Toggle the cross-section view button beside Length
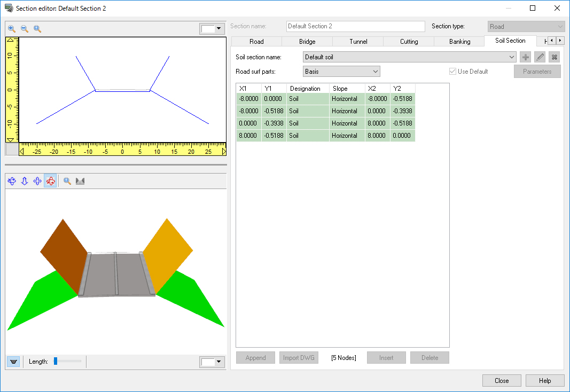Image resolution: width=570 pixels, height=392 pixels. (14, 362)
